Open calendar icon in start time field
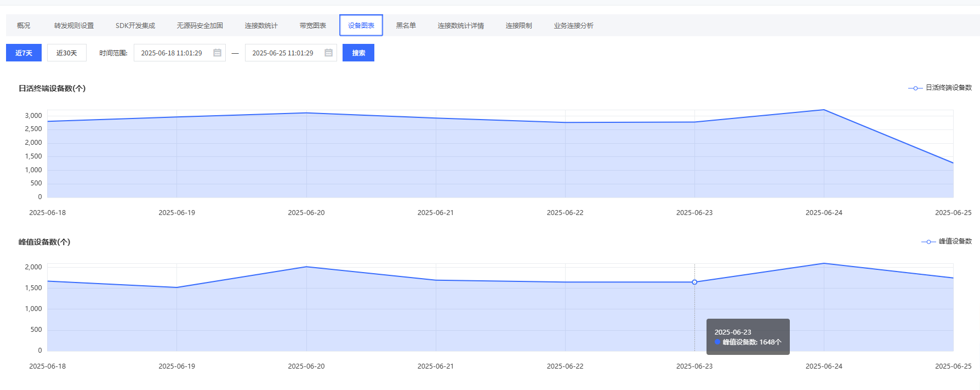 point(217,53)
